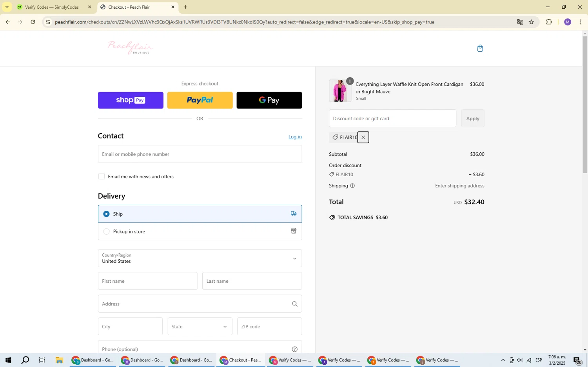Open the notification center icon
Screen dimensions: 588x367
click(x=578, y=360)
